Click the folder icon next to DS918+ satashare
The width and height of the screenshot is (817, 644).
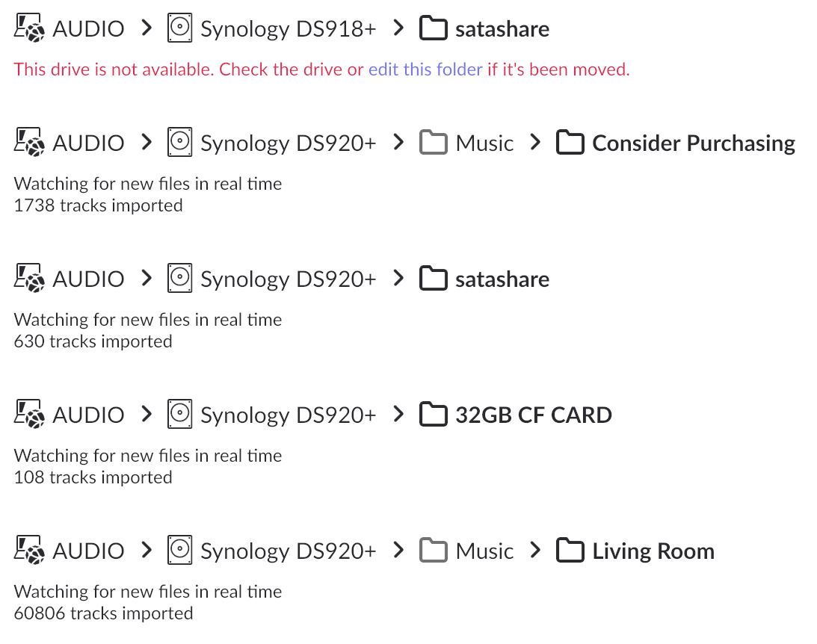[x=434, y=29]
